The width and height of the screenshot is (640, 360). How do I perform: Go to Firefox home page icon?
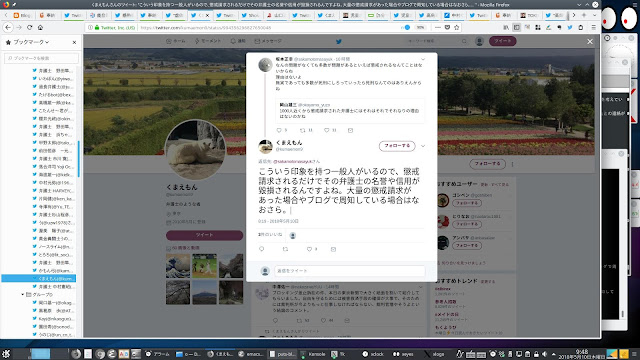(40, 27)
